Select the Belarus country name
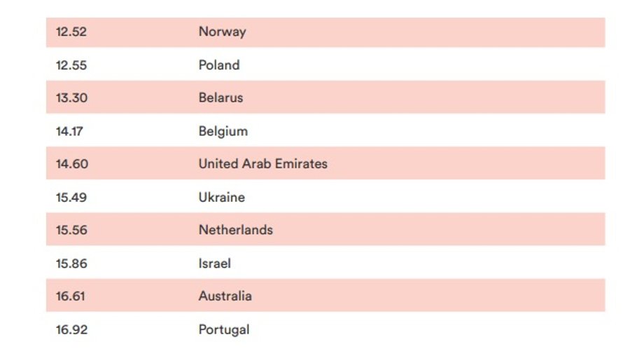Screen dimensions: 644x356 pos(220,98)
